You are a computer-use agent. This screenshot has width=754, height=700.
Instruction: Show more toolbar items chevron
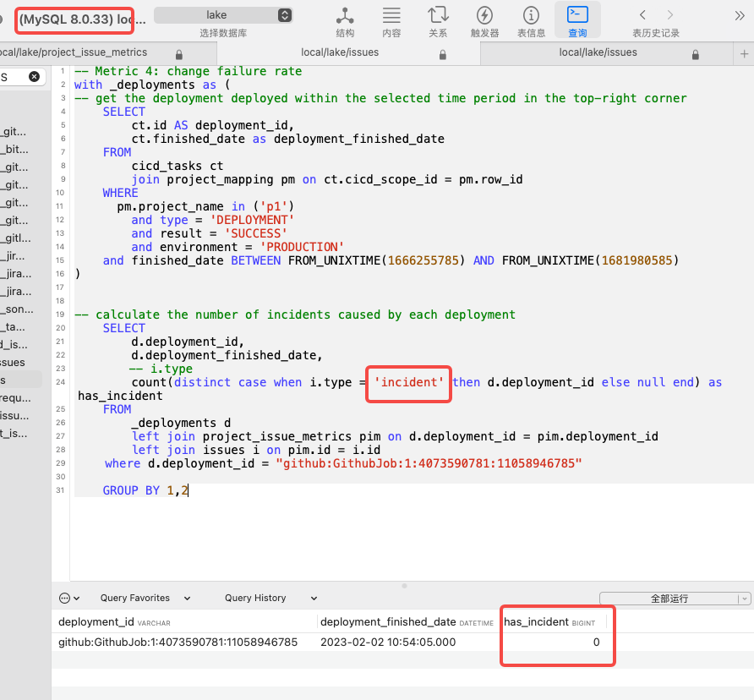tap(740, 16)
